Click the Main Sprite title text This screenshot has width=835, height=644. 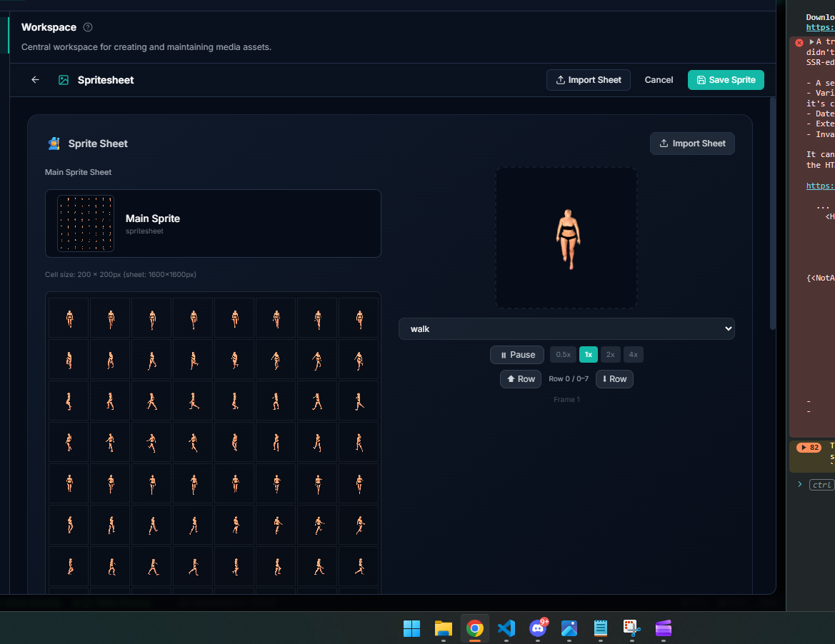(153, 218)
